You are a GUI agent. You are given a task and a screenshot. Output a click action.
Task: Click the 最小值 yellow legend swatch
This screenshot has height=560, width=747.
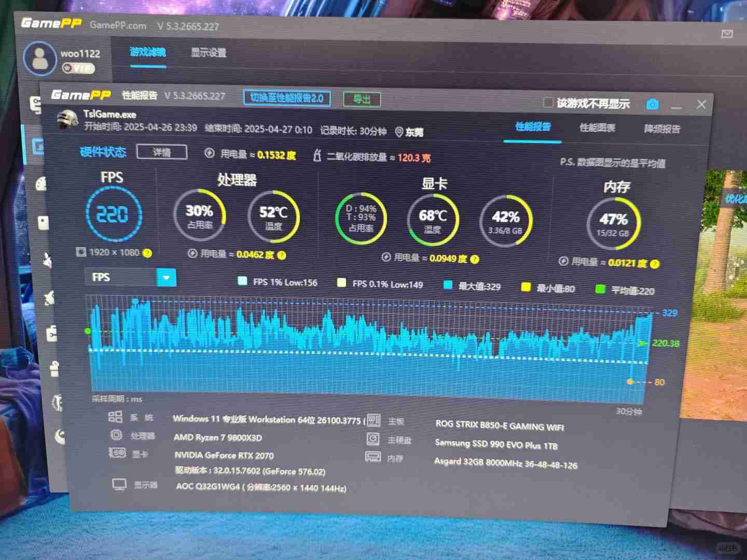(x=525, y=287)
